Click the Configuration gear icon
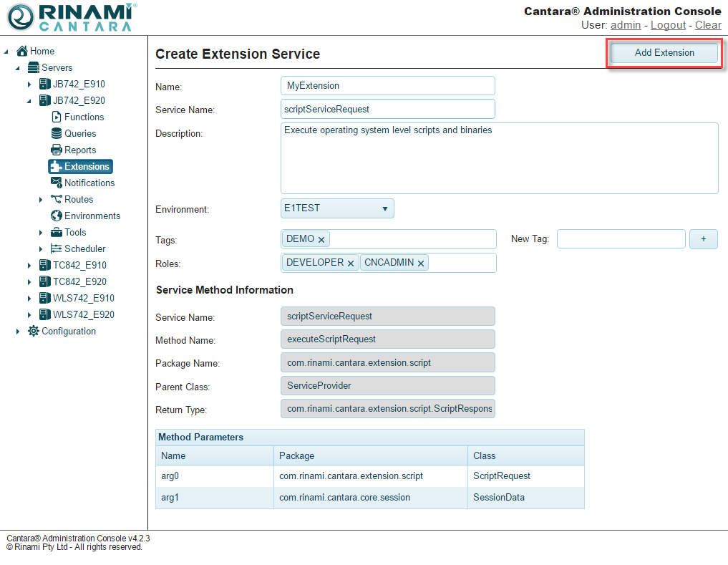The height and width of the screenshot is (565, 728). [x=34, y=331]
